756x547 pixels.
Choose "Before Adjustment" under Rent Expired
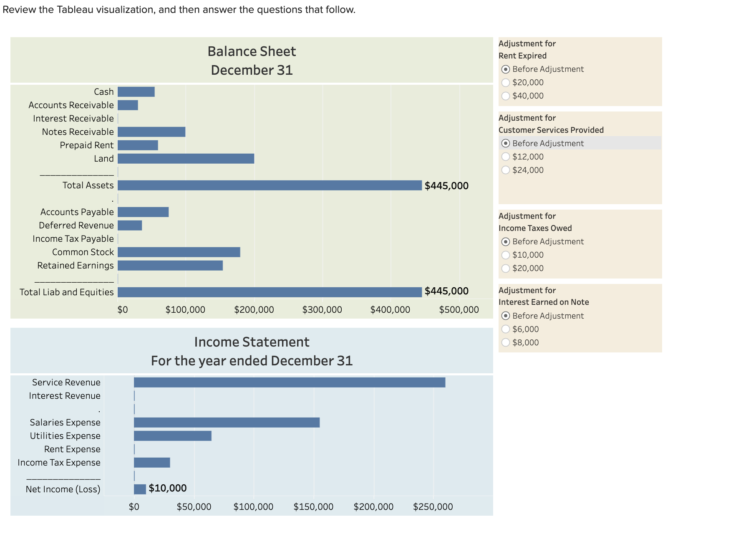coord(506,69)
